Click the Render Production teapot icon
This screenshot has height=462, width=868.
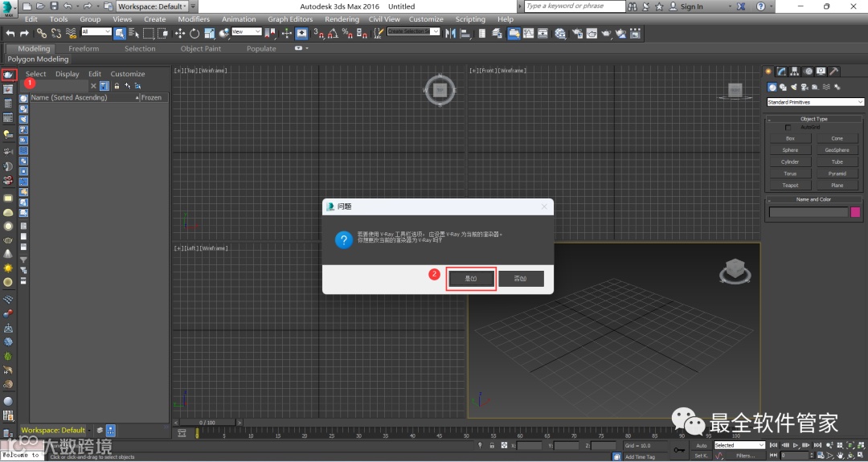coord(606,34)
